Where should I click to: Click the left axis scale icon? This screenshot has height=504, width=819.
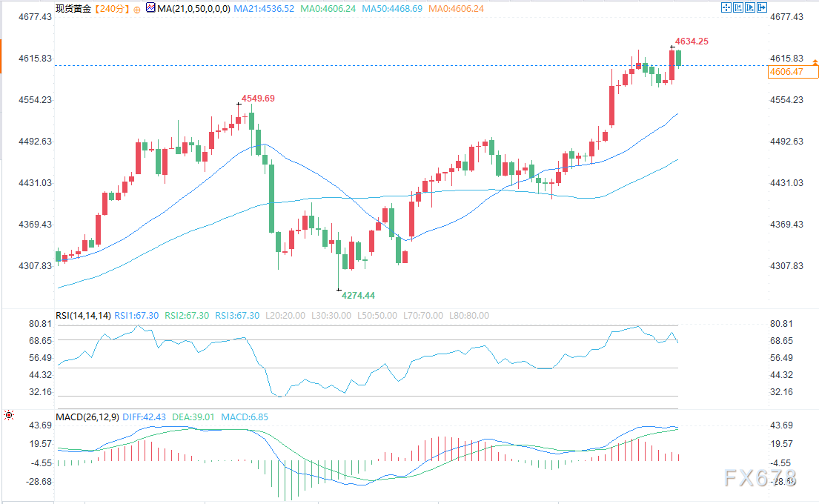click(x=738, y=7)
